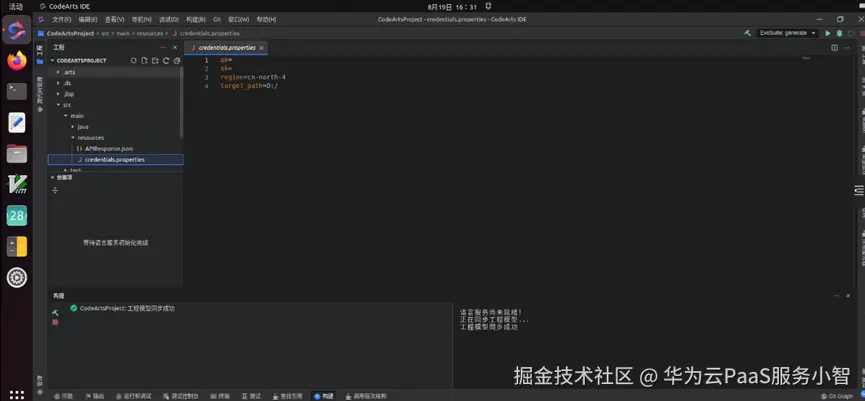Open the 调用层次结构 tab in the bottom bar

(366, 396)
